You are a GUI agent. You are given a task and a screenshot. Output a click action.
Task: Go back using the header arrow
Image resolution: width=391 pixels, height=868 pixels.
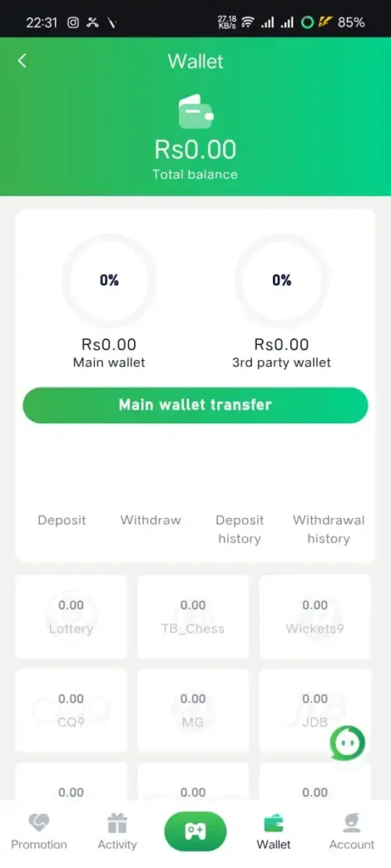[x=22, y=61]
